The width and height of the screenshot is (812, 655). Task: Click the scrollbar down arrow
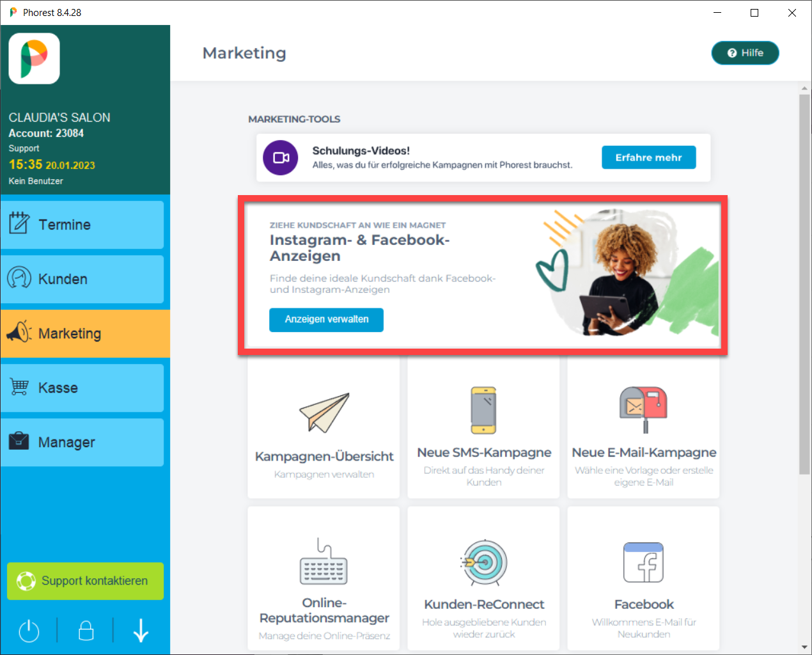pos(804,647)
